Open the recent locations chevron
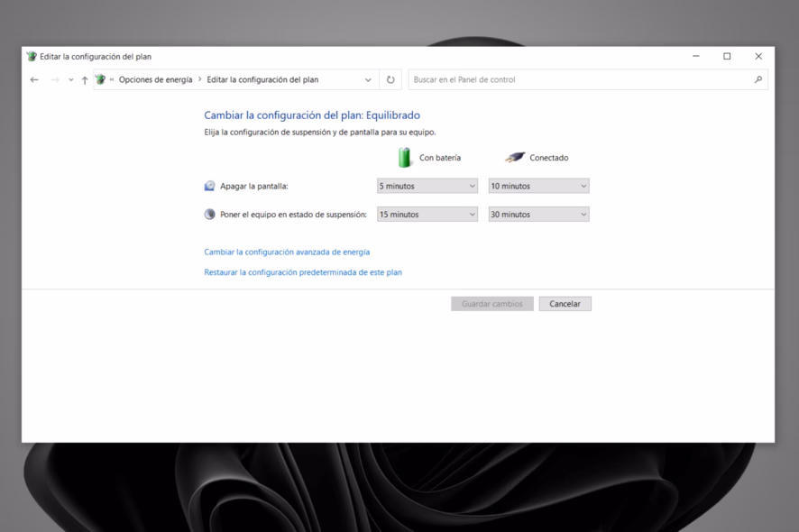 (71, 80)
